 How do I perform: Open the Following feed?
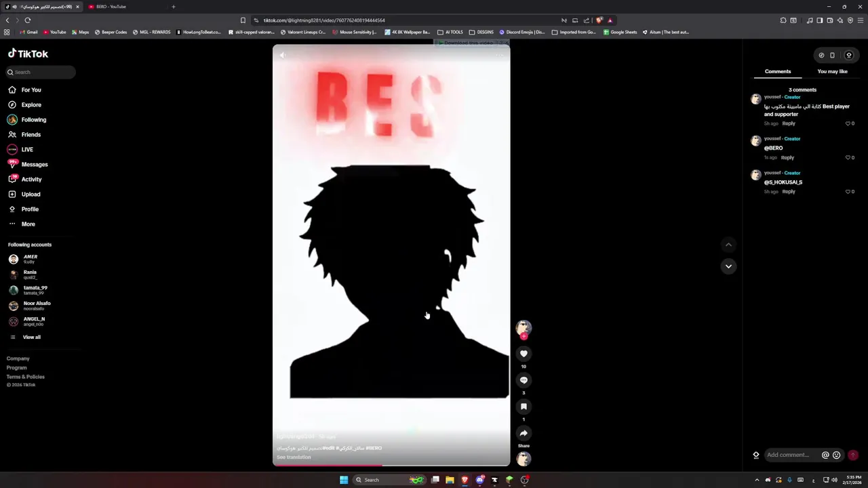[x=27, y=119]
